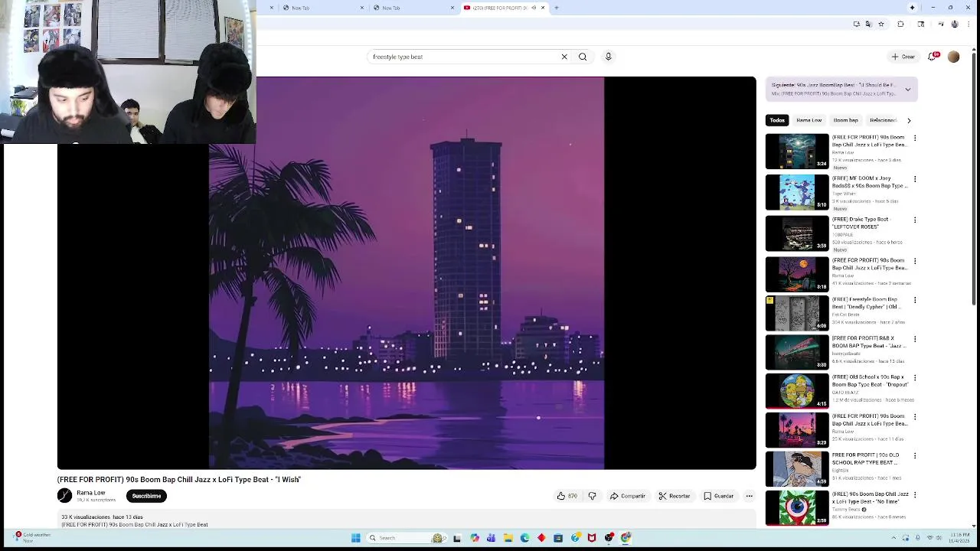Open the Dropout 4:15 video thumbnail
This screenshot has width=980, height=551.
coord(797,391)
